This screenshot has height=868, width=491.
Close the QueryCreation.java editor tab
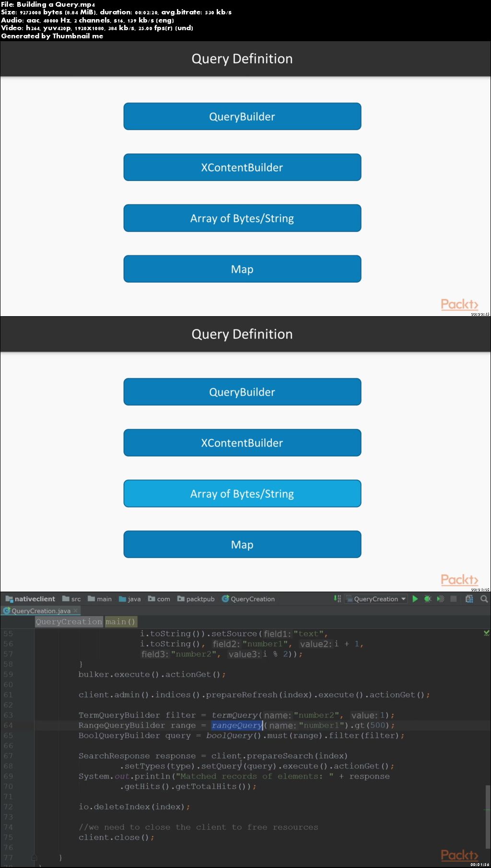[75, 611]
